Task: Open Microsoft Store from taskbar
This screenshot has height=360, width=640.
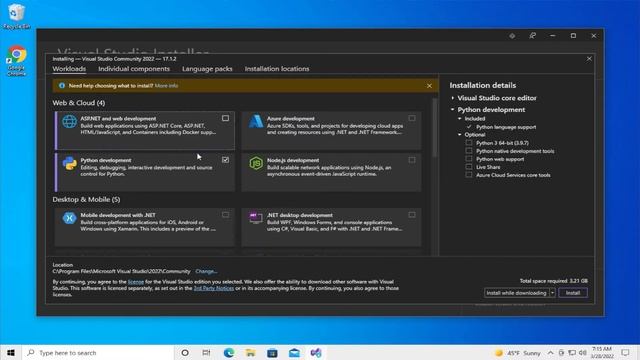Action: pos(272,353)
